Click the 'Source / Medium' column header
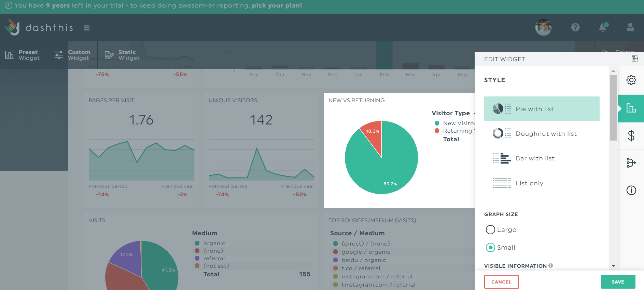Image resolution: width=644 pixels, height=290 pixels. (x=358, y=233)
